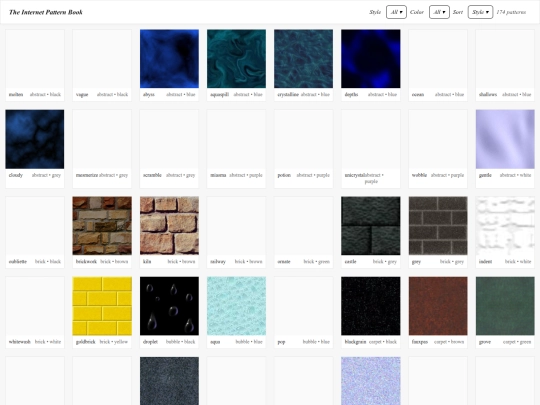Click the wobble pattern name
Screen dimensions: 540x405
point(419,175)
